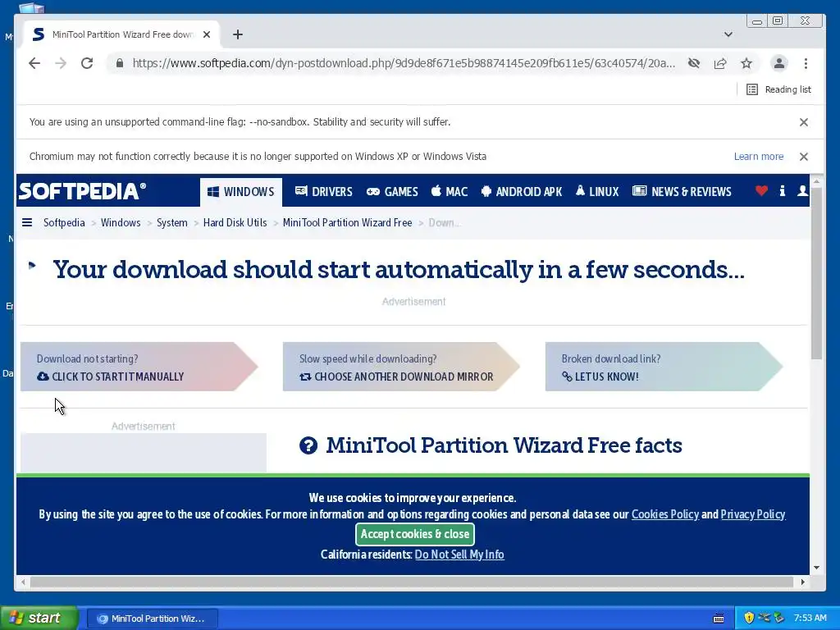Click the address bar URL
Viewport: 840px width, 630px height.
(x=404, y=63)
